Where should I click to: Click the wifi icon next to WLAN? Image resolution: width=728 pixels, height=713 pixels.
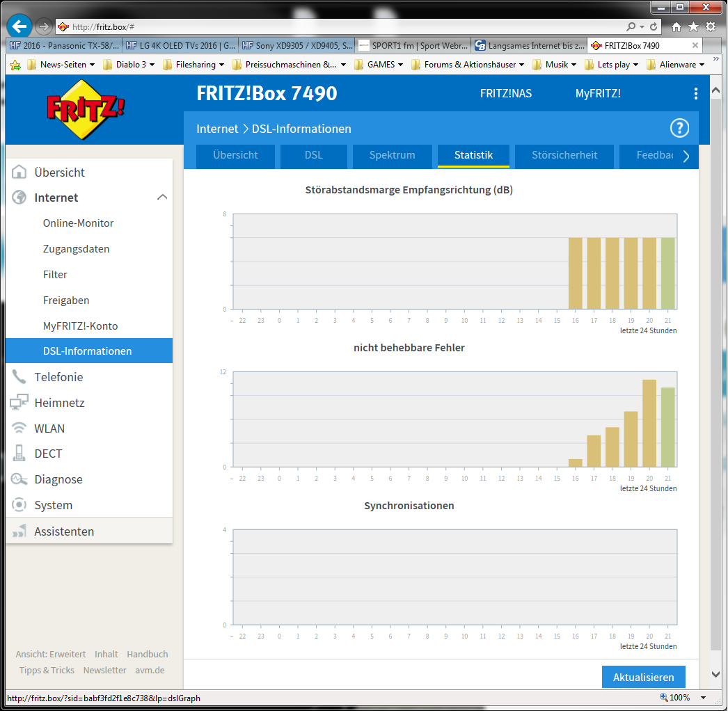[x=19, y=428]
